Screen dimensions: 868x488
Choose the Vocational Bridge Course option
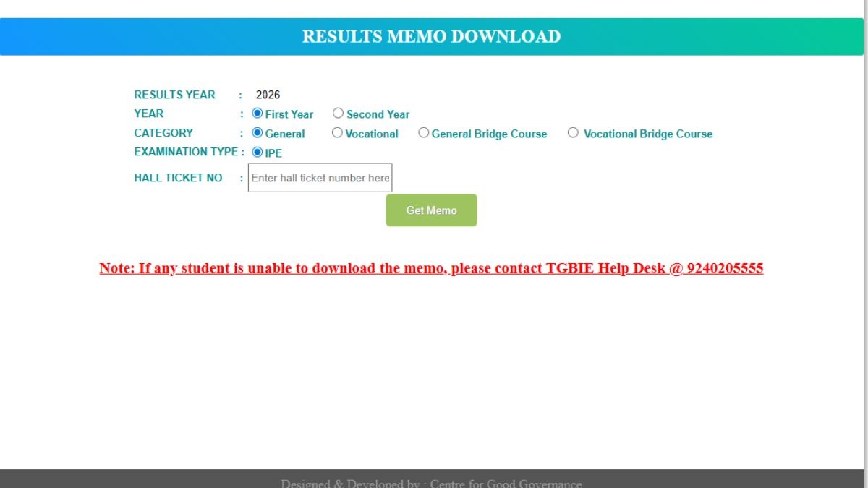[573, 133]
